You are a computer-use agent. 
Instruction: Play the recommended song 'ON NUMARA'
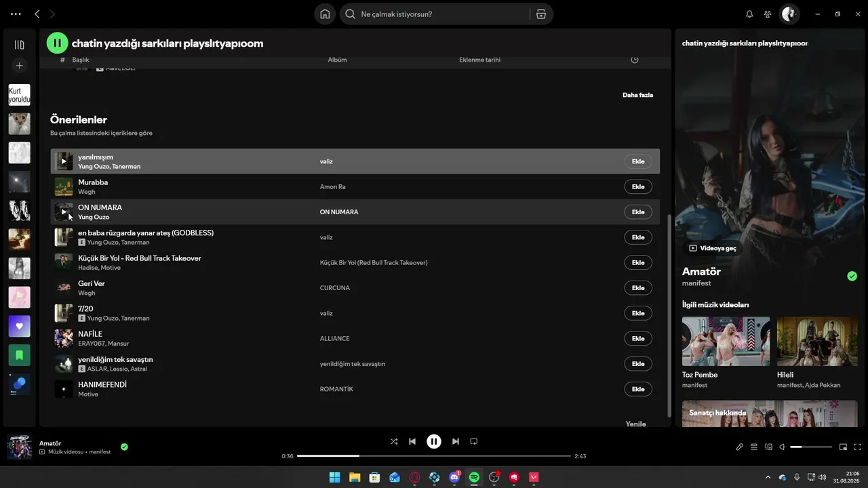click(64, 212)
